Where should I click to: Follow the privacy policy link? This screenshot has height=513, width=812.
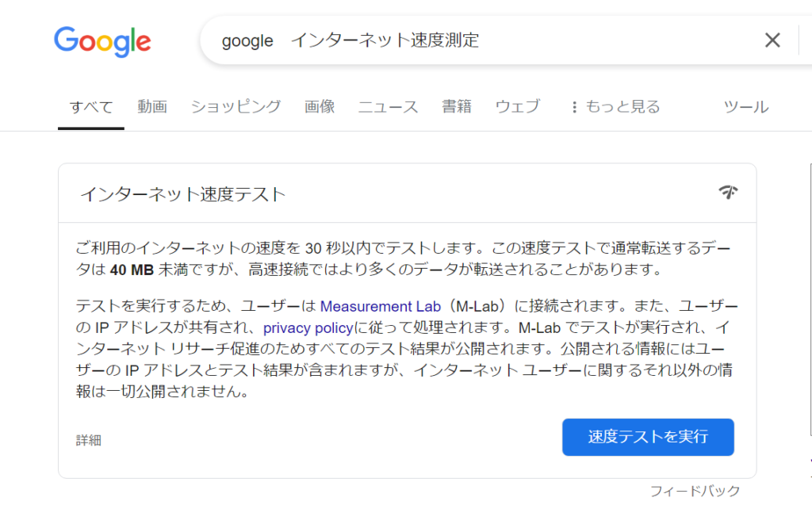[307, 327]
